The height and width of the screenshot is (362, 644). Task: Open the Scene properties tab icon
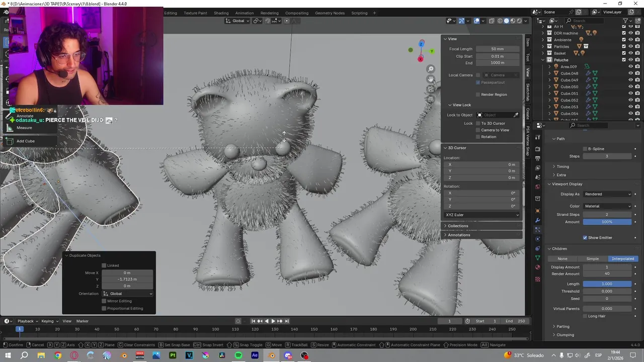(537, 177)
